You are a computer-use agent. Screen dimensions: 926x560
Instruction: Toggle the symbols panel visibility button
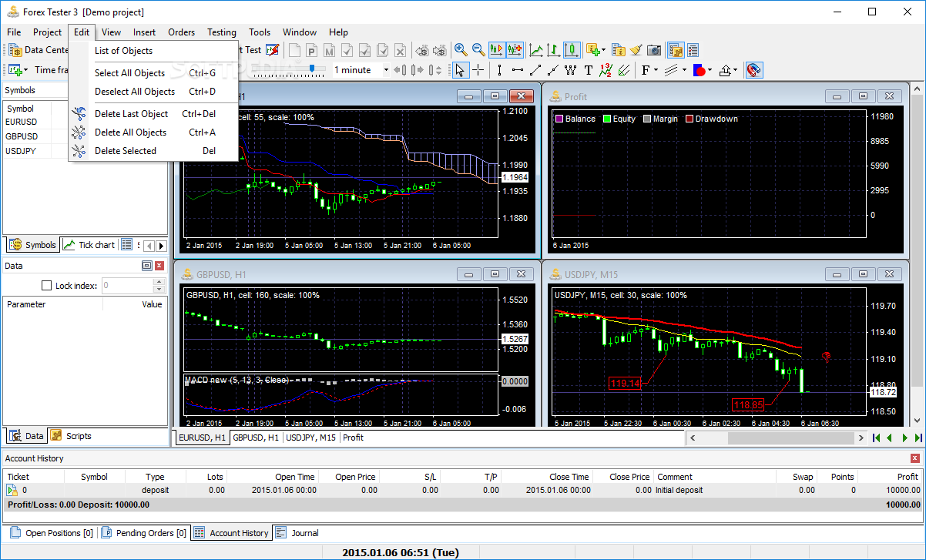[x=676, y=50]
